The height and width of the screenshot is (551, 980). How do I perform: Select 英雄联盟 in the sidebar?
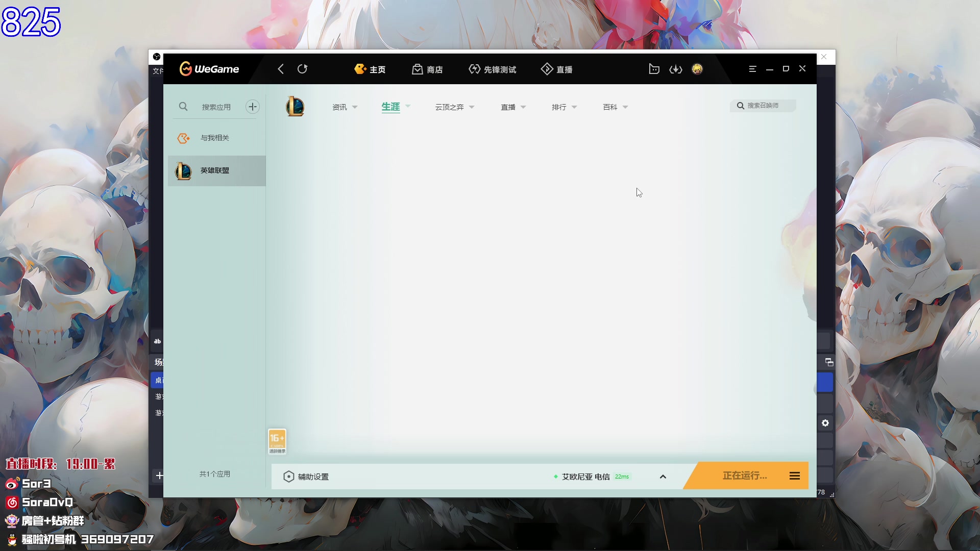[217, 170]
